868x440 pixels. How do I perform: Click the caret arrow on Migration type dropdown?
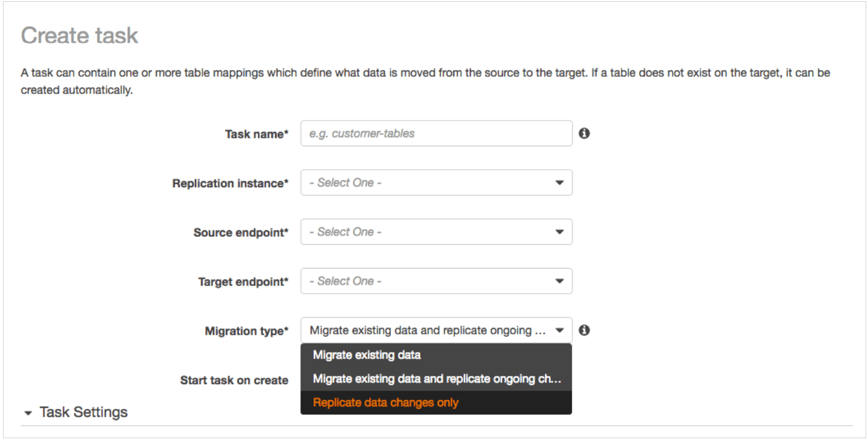coord(559,330)
